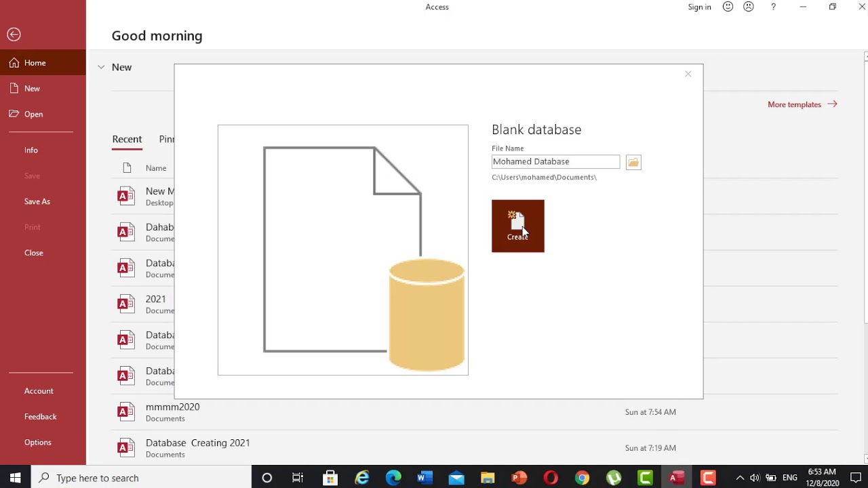868x488 pixels.
Task: Launch Opera browser from taskbar
Action: pos(551,478)
